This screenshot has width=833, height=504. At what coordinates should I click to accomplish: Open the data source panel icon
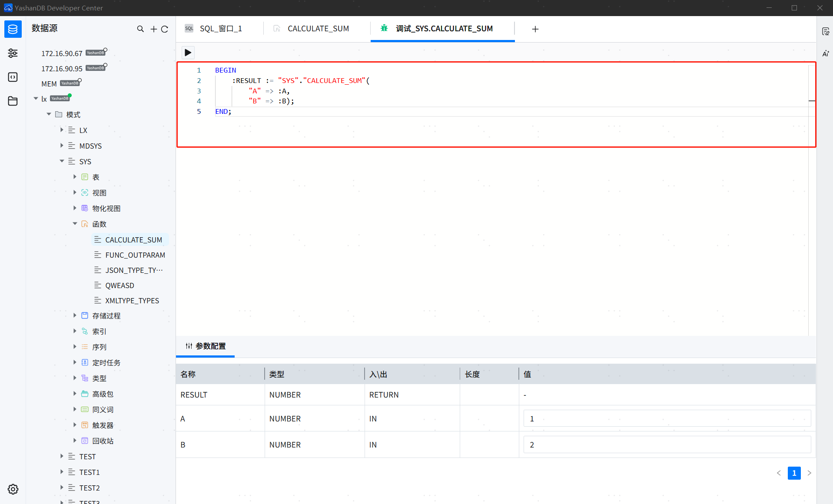(13, 29)
